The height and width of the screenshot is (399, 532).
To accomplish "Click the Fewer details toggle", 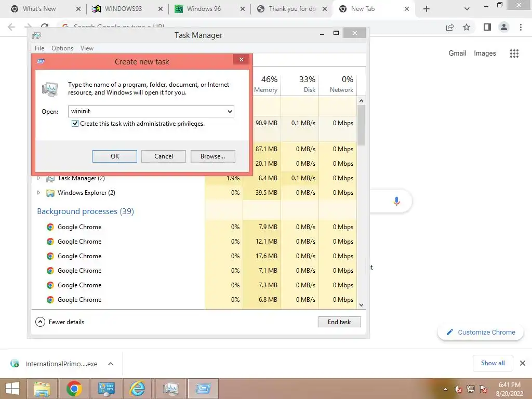I will (60, 322).
